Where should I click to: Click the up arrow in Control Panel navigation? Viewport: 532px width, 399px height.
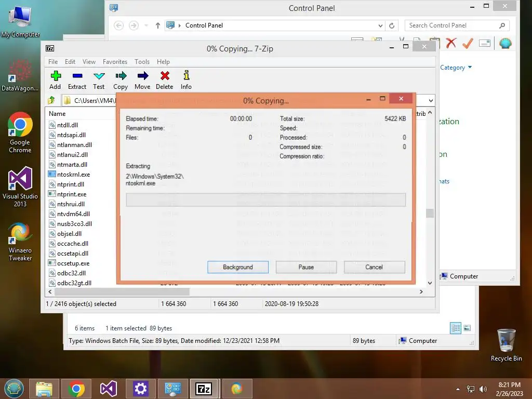pyautogui.click(x=158, y=25)
